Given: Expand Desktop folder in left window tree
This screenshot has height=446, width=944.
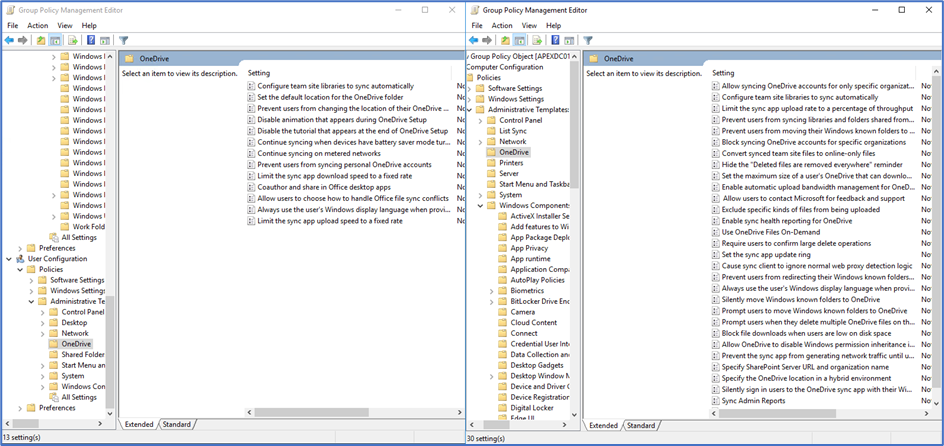Looking at the screenshot, I should pos(42,323).
